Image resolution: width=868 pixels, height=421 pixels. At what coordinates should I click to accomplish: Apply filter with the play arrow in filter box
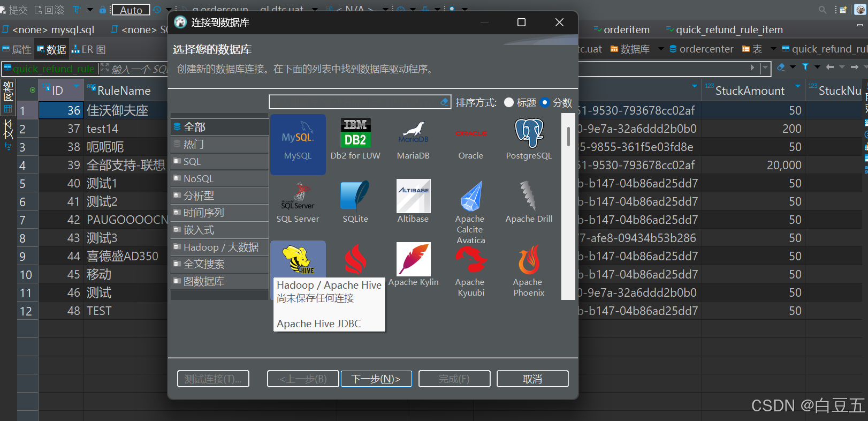pyautogui.click(x=752, y=67)
